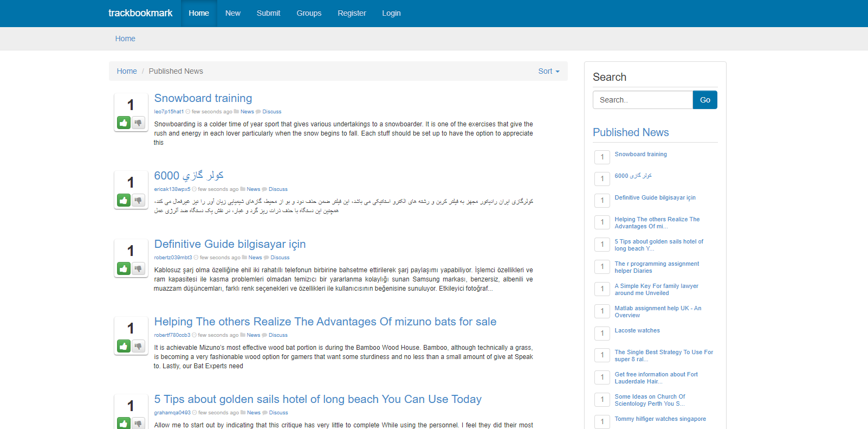
Task: Click Discuss under "کولر گازی 6000" post
Action: pos(278,189)
